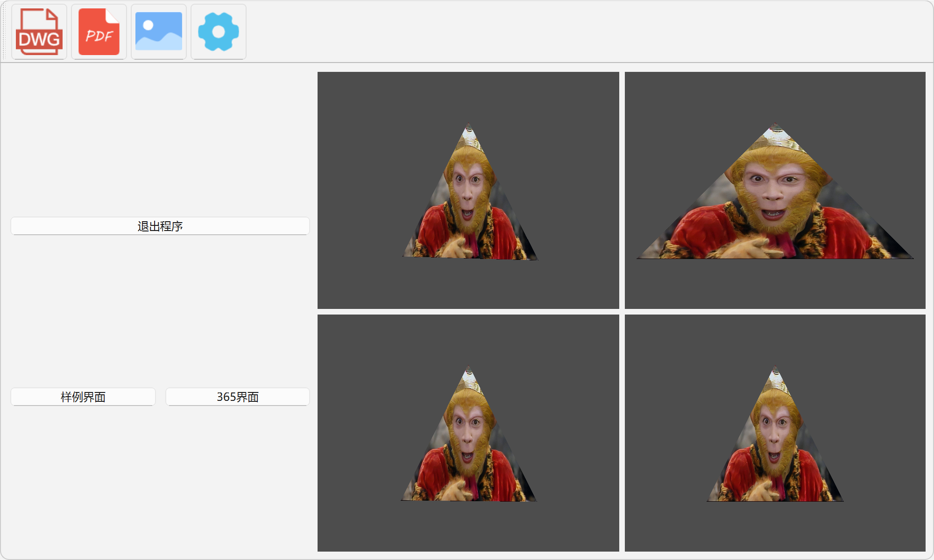Open the 365界面 view

pyautogui.click(x=237, y=397)
